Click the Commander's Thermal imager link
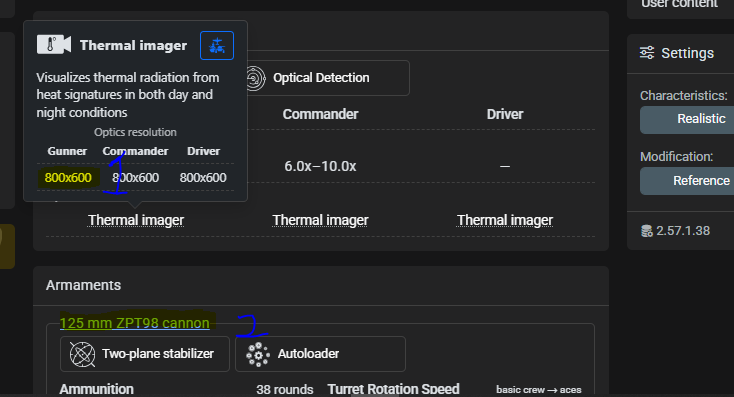Image resolution: width=734 pixels, height=397 pixels. coord(320,220)
